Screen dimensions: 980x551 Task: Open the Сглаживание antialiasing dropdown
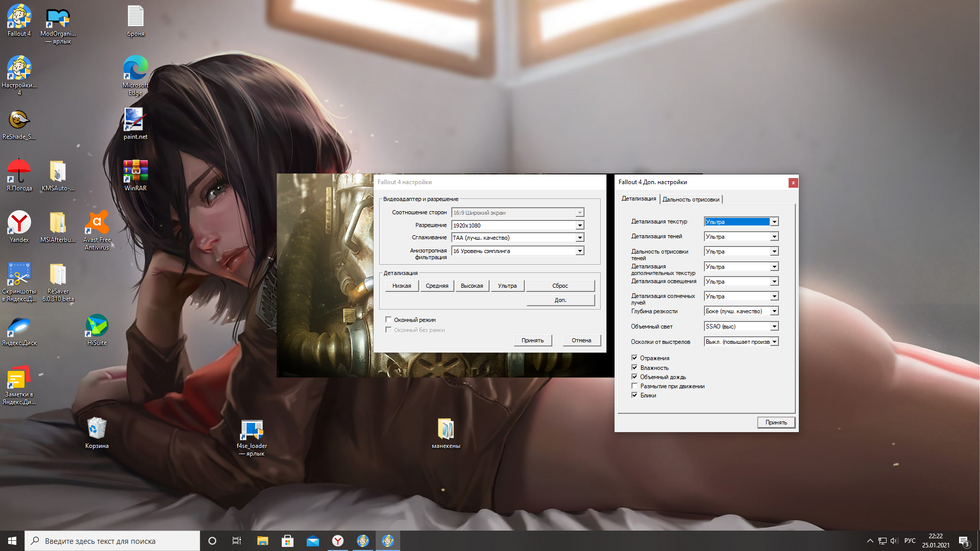tap(580, 238)
